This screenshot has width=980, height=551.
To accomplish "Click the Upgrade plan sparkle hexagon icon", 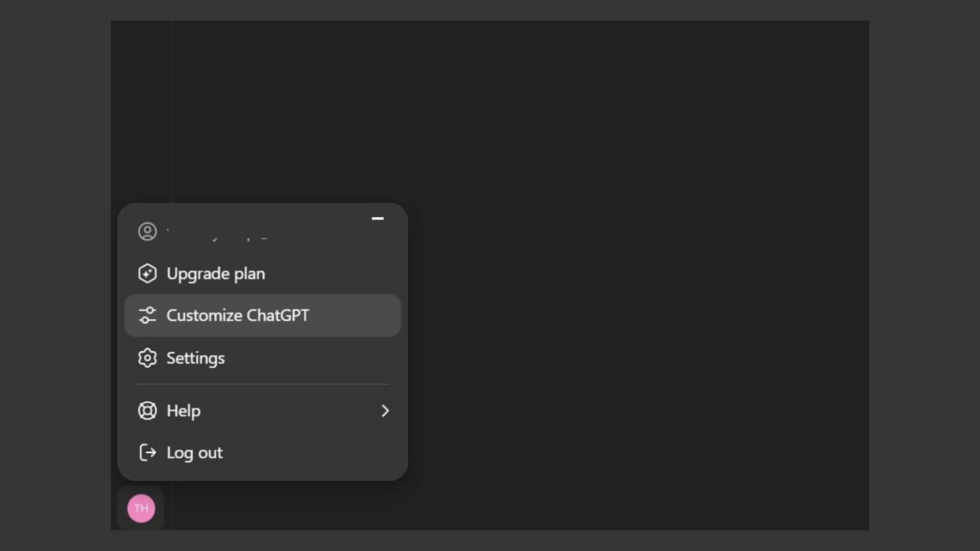I will [147, 273].
